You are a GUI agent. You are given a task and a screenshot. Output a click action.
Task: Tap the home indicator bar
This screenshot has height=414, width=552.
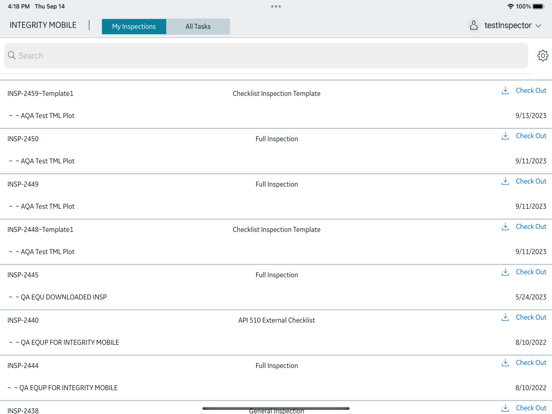(276, 408)
